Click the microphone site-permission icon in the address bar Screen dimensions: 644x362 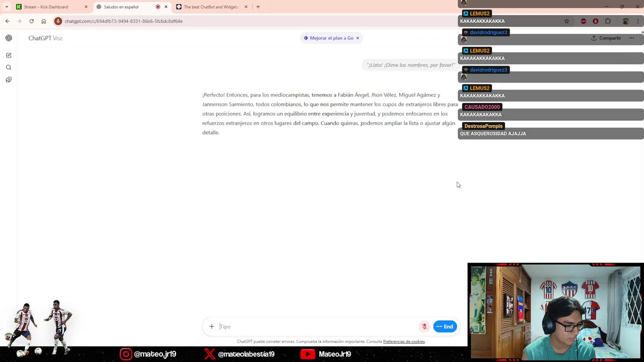pos(58,21)
